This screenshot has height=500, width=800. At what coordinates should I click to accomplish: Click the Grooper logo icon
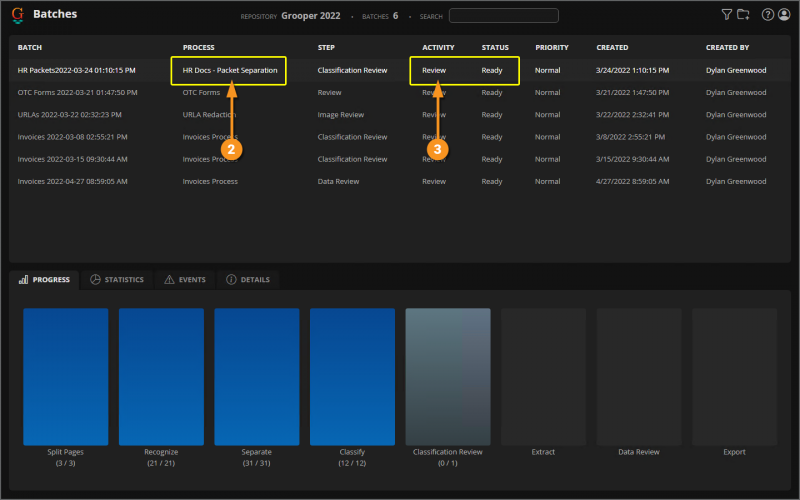(17, 15)
